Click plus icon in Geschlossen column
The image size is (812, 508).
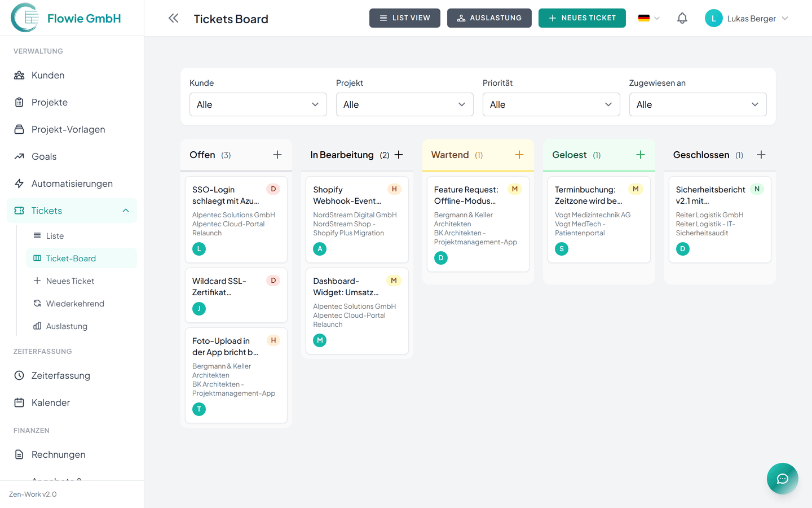[x=761, y=155]
